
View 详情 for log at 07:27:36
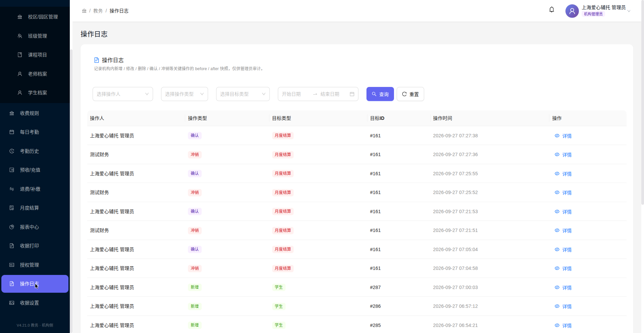pos(563,154)
